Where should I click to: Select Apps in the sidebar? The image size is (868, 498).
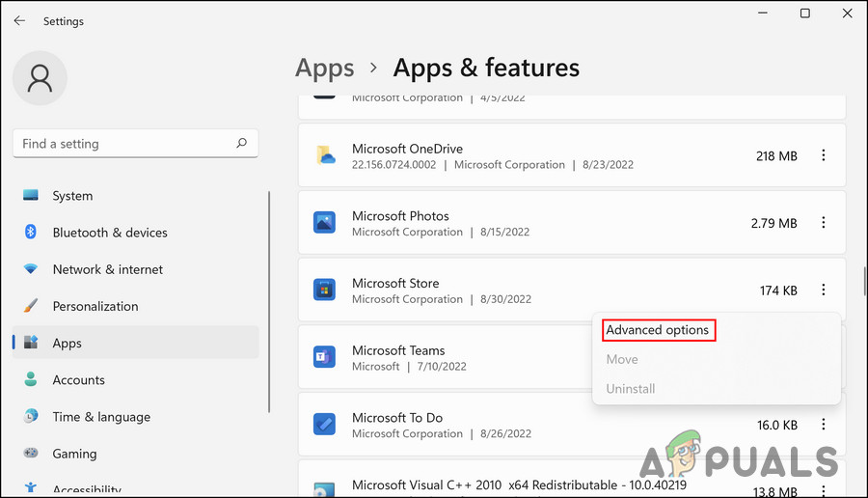136,343
